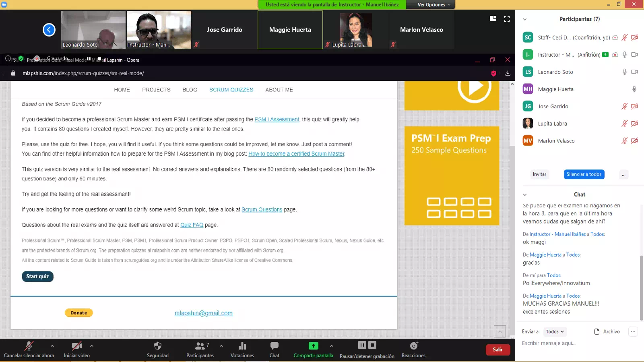This screenshot has width=644, height=362.
Task: Pause the recording in the toolbar
Action: pyautogui.click(x=362, y=345)
